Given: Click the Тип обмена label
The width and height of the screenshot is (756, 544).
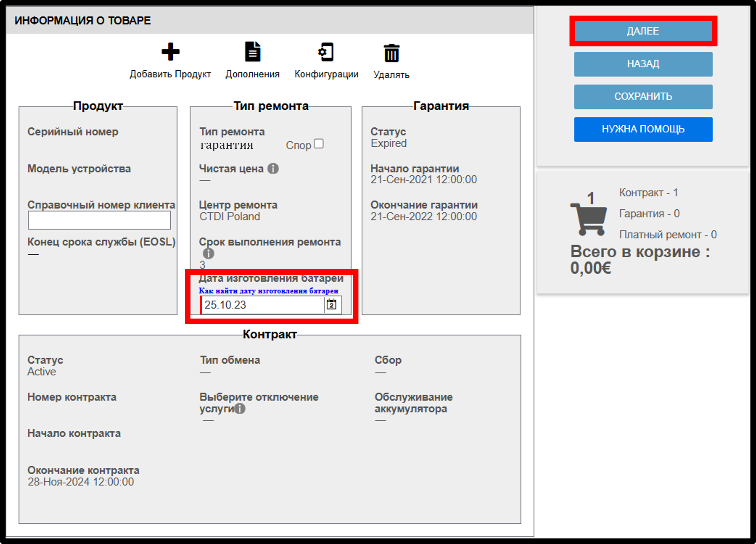Looking at the screenshot, I should 230,360.
